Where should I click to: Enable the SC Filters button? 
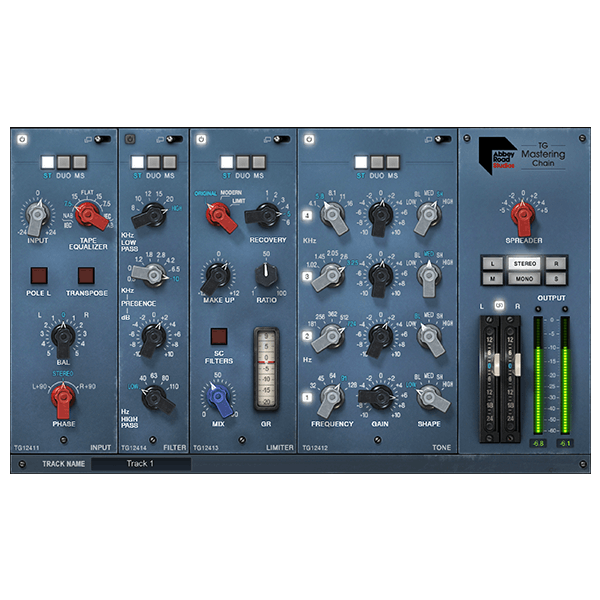coord(217,336)
